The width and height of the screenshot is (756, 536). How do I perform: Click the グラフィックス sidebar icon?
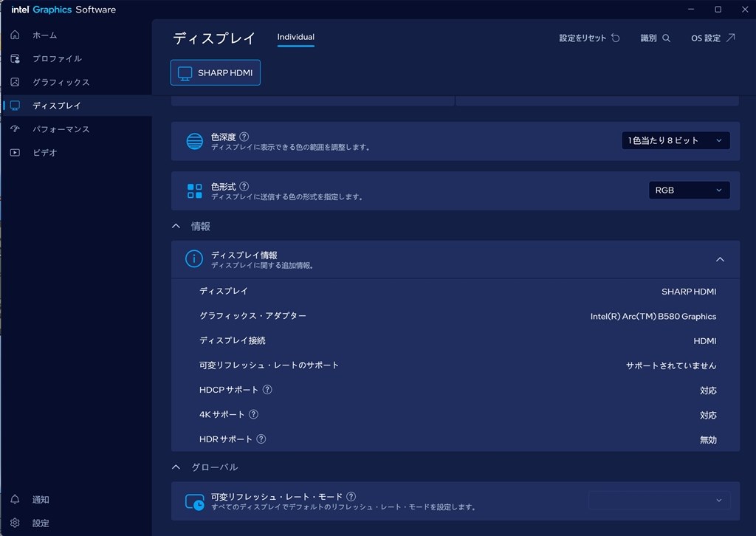click(15, 82)
